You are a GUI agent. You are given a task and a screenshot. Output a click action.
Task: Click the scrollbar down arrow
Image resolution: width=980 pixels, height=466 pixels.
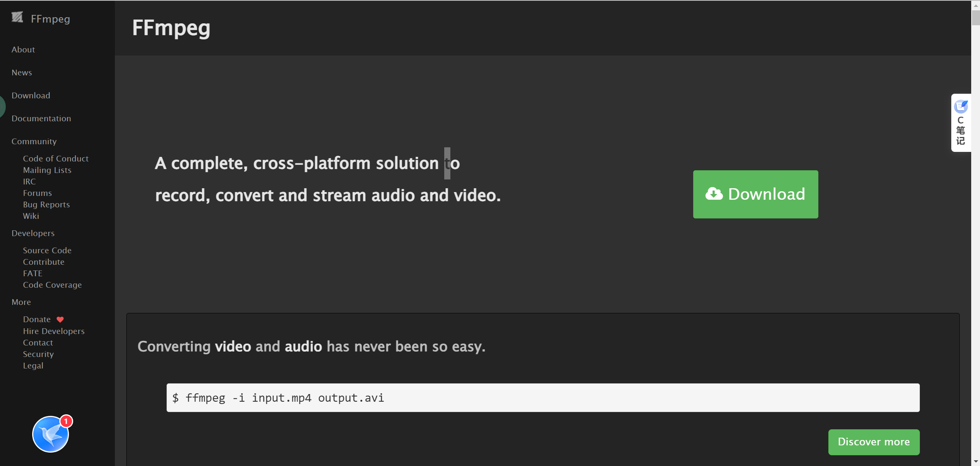click(x=976, y=462)
